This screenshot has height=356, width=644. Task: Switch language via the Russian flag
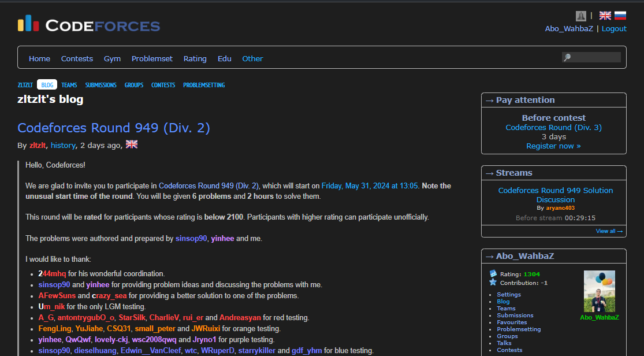tap(620, 16)
